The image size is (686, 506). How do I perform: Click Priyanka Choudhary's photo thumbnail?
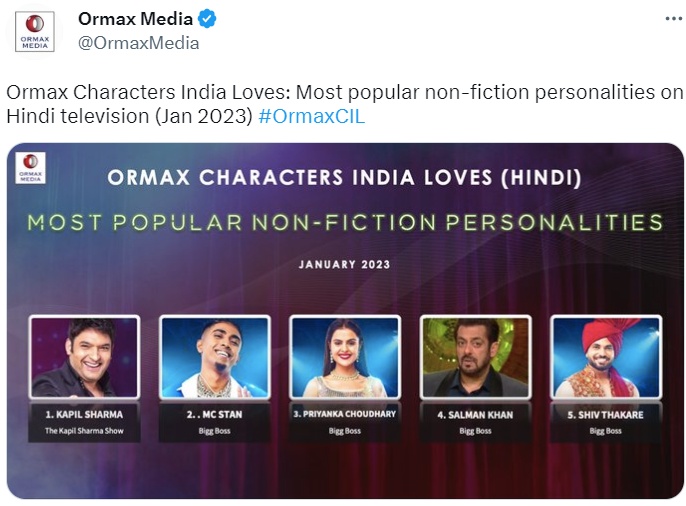tap(344, 358)
